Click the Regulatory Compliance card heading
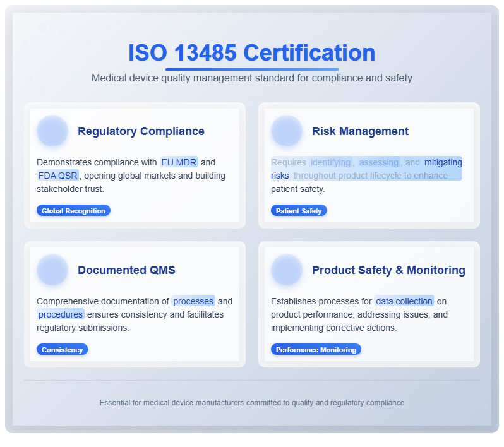 (141, 131)
